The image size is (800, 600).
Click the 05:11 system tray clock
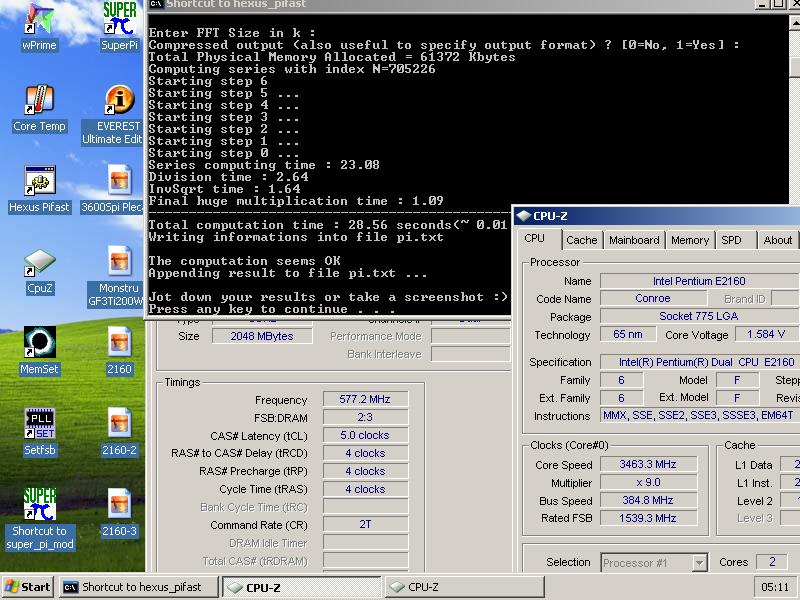[x=775, y=587]
